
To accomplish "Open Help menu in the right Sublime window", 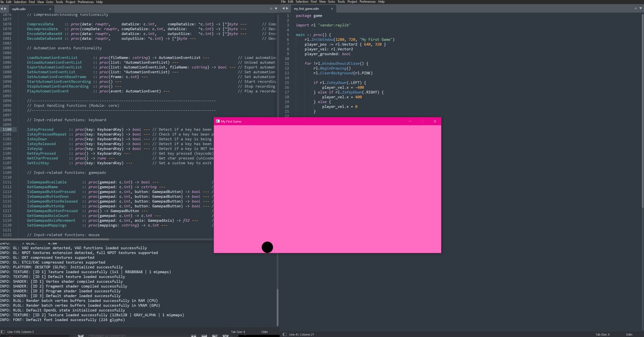I will point(381,2).
